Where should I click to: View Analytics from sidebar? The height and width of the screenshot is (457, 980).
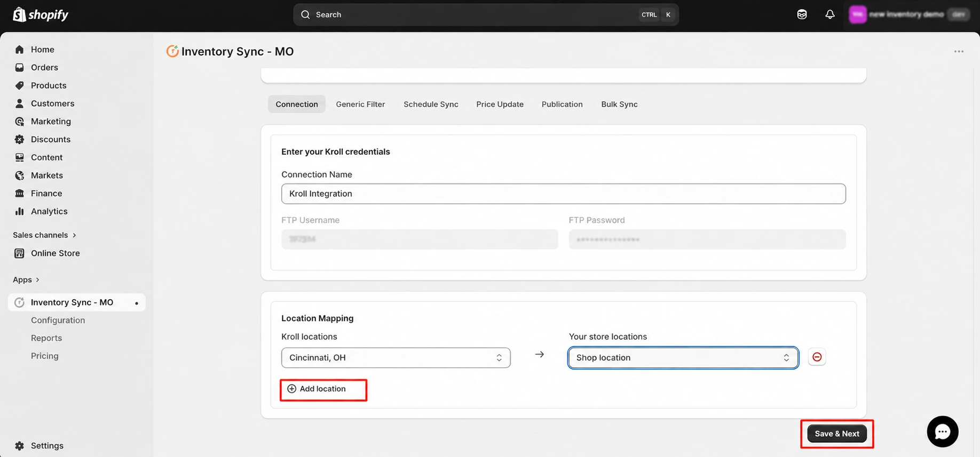click(49, 211)
